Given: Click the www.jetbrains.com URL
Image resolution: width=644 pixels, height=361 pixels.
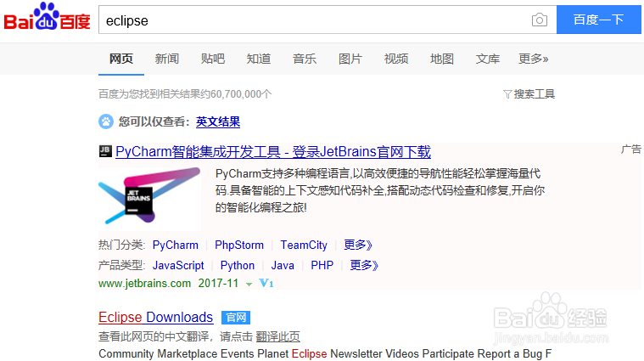Looking at the screenshot, I should coord(144,284).
